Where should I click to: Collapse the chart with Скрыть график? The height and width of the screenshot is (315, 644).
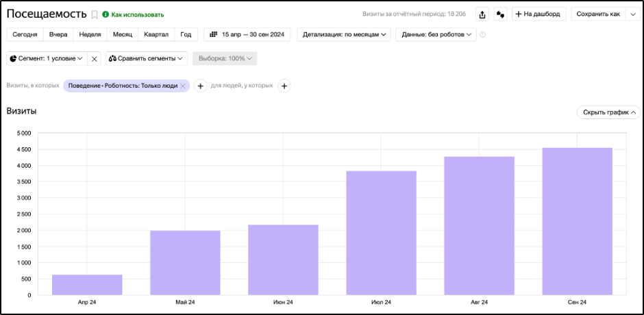click(x=608, y=112)
